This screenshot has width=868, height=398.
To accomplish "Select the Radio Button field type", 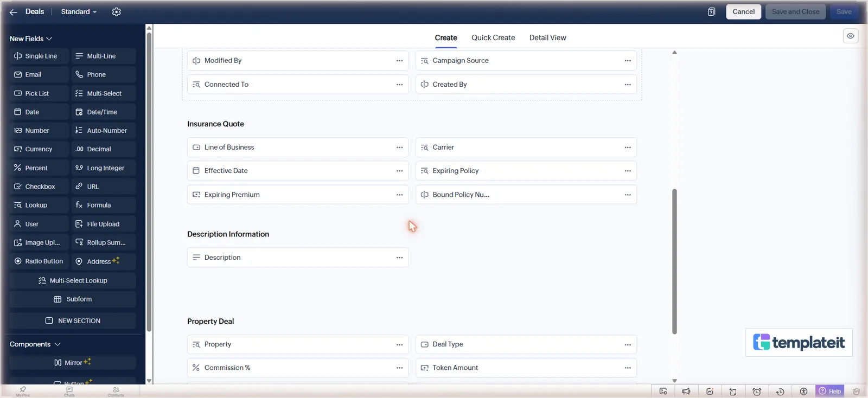I will 39,261.
